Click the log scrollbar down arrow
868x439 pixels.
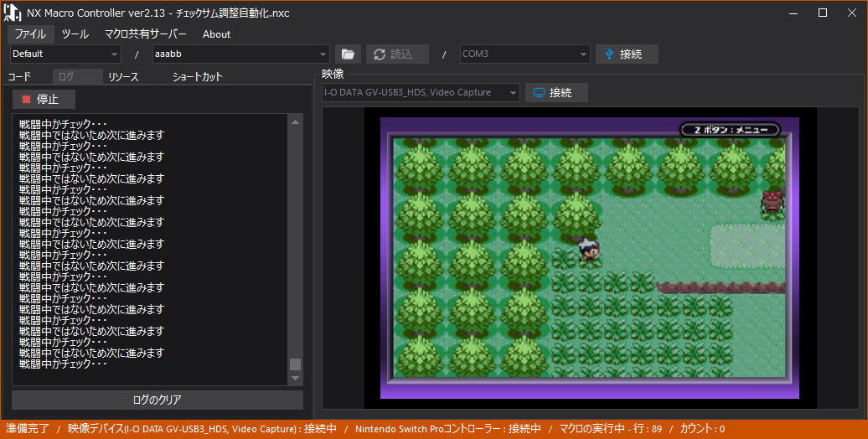point(296,378)
